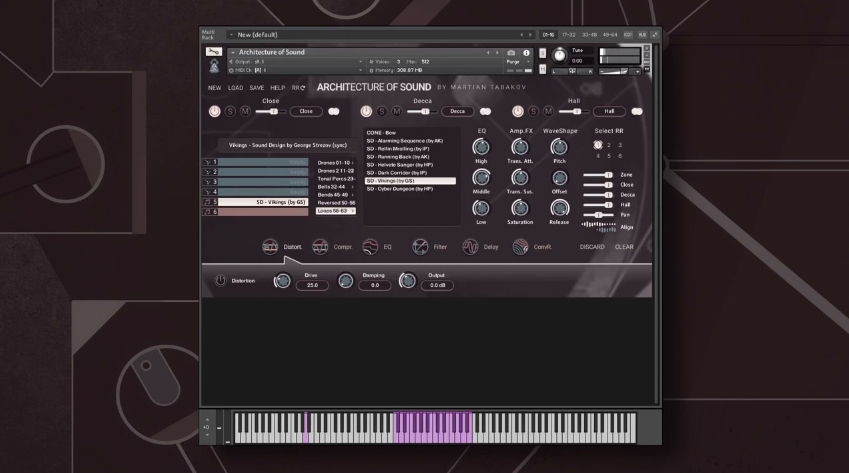
Task: Click the NEW menu item
Action: [214, 88]
